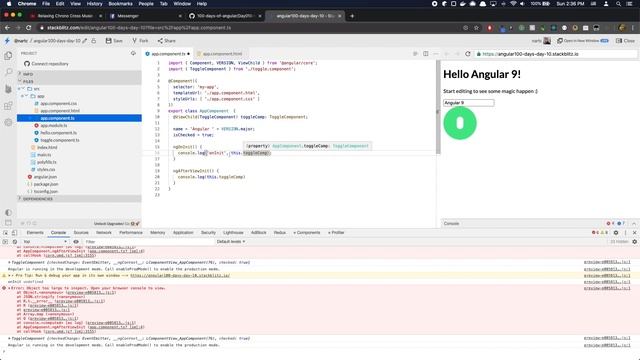Image resolution: width=640 pixels, height=360 pixels.
Task: Open the Project files sidebar icon
Action: (x=8, y=56)
